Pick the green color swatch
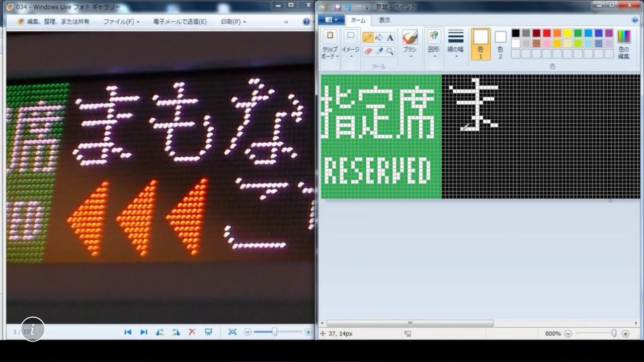Image resolution: width=644 pixels, height=362 pixels. pyautogui.click(x=578, y=33)
